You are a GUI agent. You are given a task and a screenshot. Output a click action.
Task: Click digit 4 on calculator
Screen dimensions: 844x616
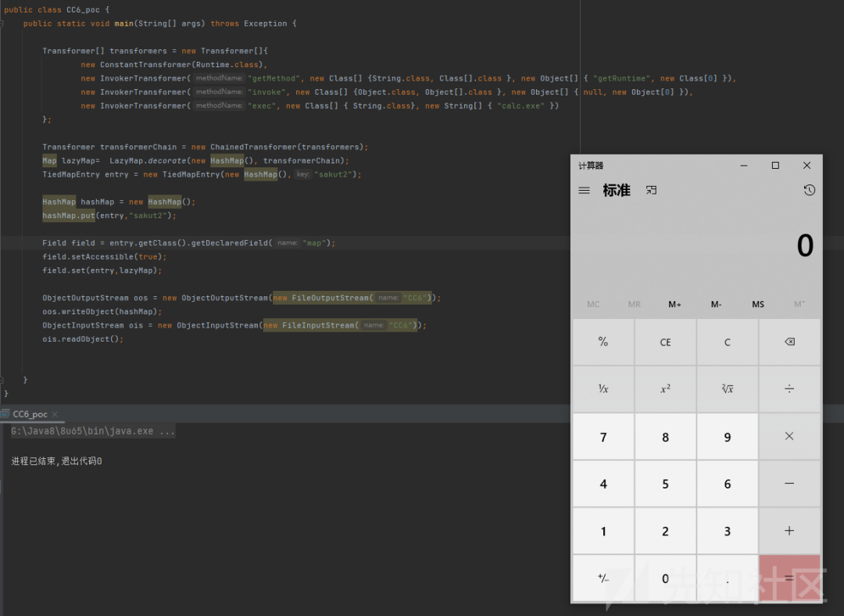tap(603, 484)
